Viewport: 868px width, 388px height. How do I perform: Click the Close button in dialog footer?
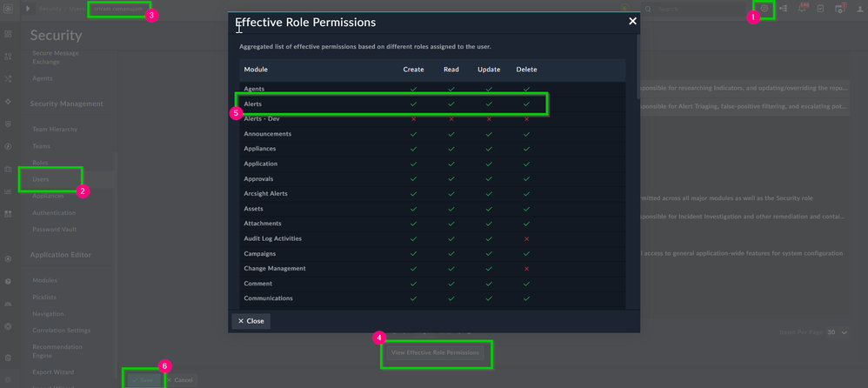(x=251, y=321)
